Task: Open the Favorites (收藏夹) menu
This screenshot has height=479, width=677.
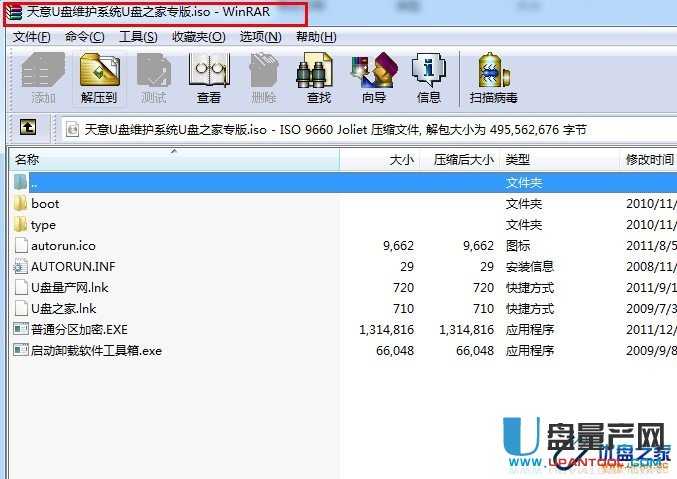Action: pyautogui.click(x=197, y=37)
